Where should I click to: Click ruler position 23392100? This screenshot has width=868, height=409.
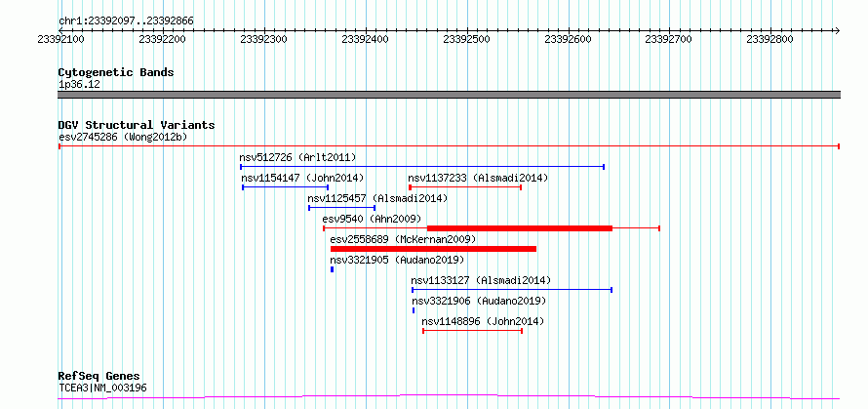coord(60,39)
